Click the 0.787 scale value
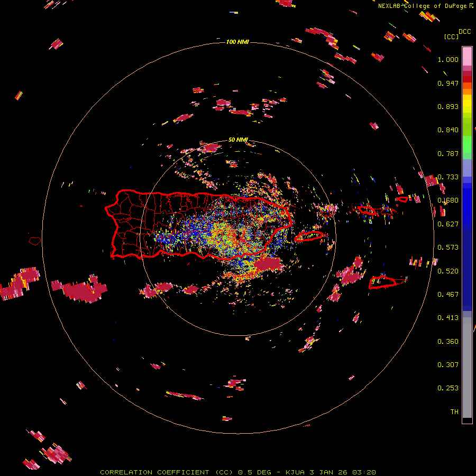This screenshot has height=476, width=476. (448, 153)
